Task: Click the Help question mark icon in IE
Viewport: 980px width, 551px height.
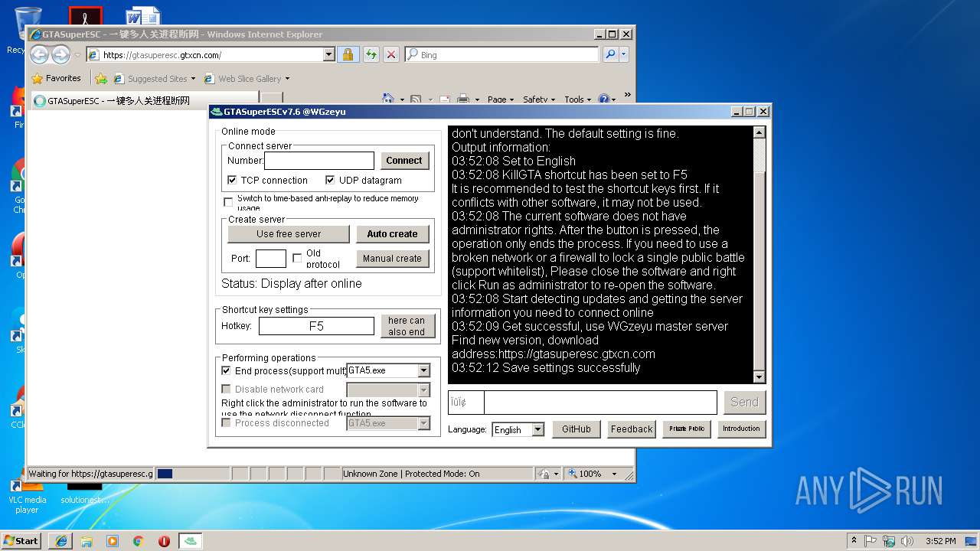Action: click(x=603, y=99)
